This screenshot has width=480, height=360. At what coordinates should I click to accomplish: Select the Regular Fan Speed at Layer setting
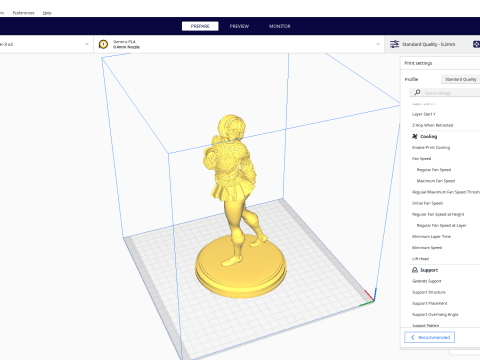[x=441, y=225]
